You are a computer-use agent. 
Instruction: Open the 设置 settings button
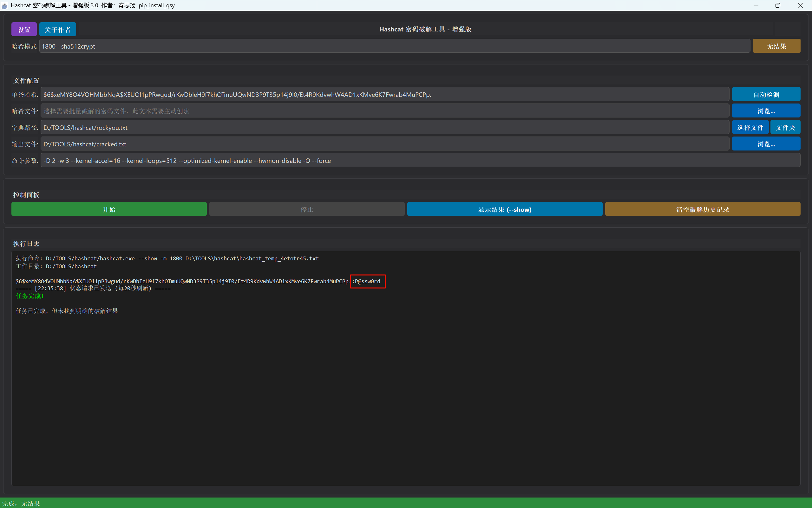click(x=24, y=30)
